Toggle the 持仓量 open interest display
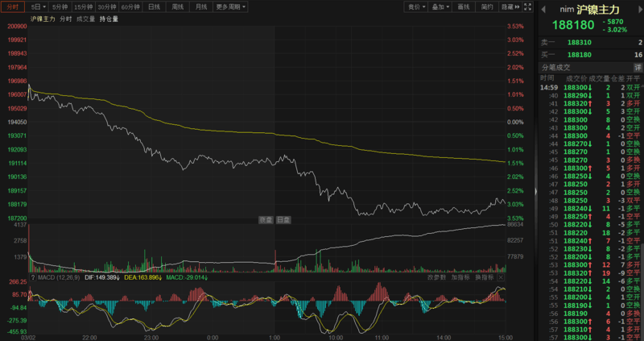This screenshot has width=644, height=341. [x=109, y=19]
